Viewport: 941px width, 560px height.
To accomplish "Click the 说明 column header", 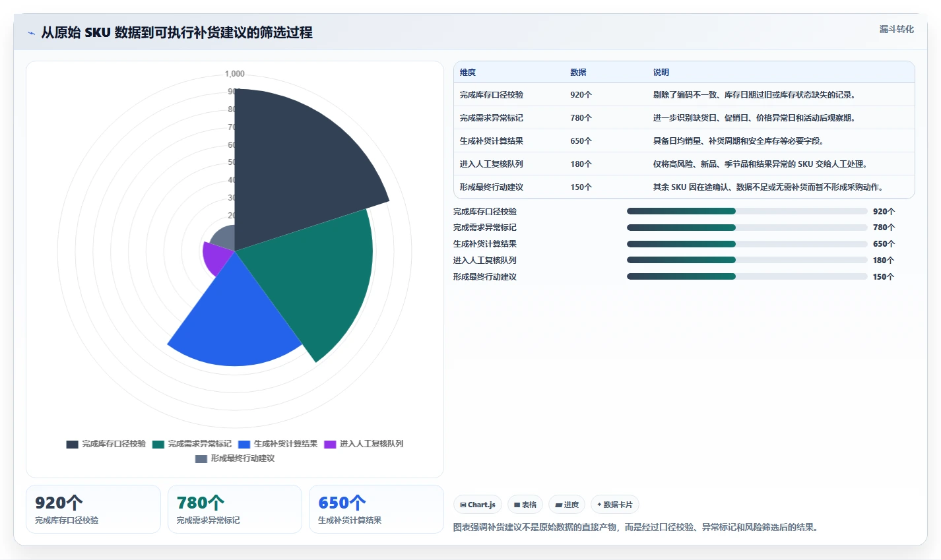I will [x=661, y=73].
